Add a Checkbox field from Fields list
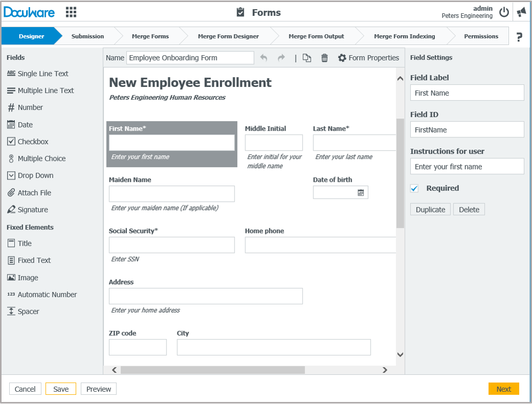 33,141
